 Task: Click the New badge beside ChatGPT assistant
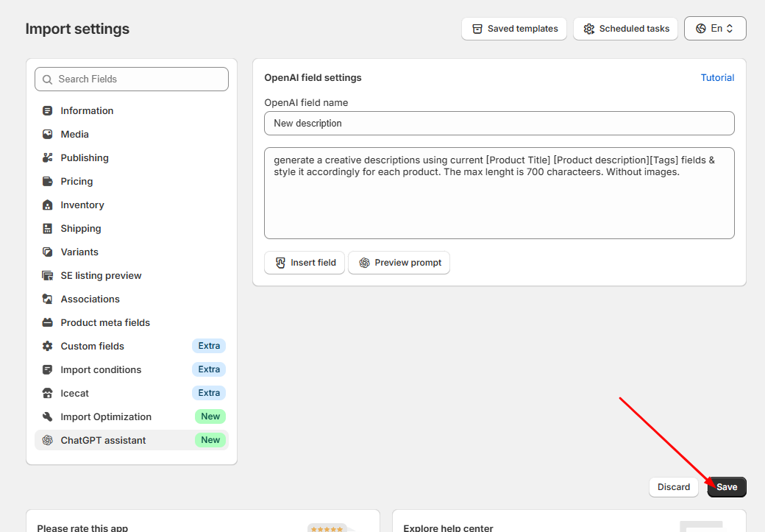210,440
